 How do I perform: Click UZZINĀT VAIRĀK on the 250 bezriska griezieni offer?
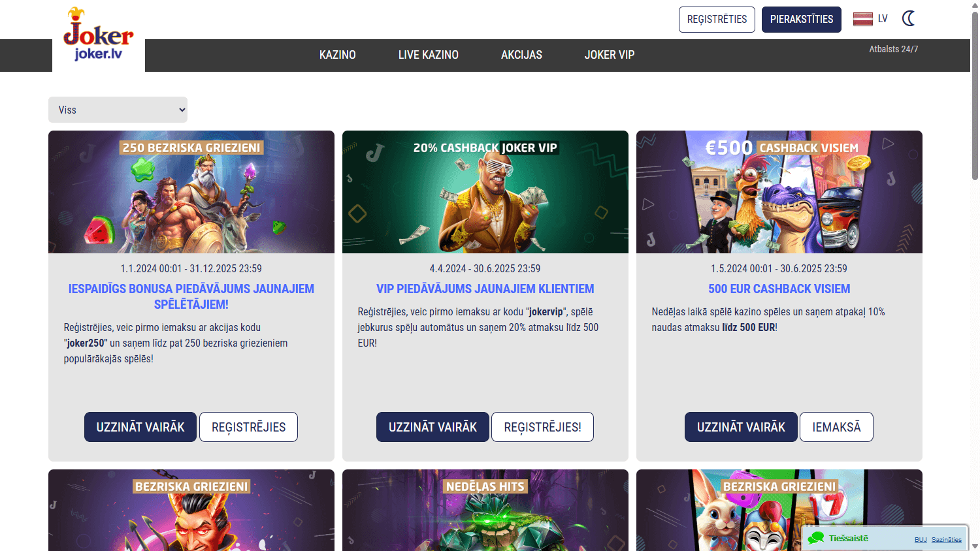pyautogui.click(x=140, y=426)
